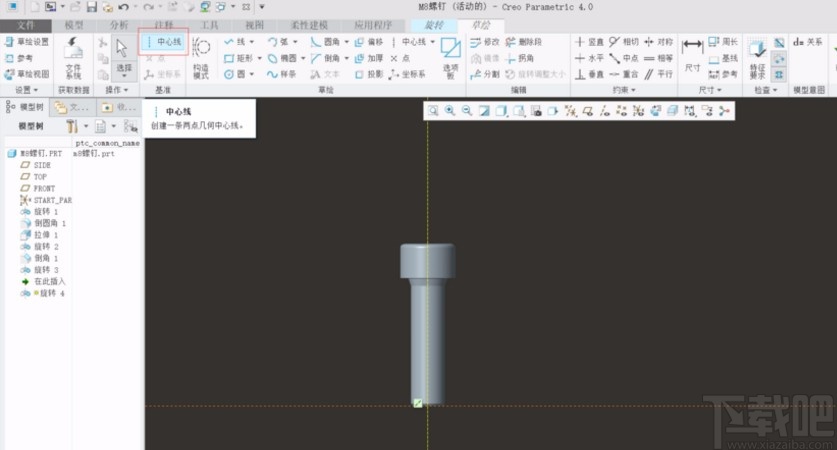Click the refit view icon in graphics toolbar
Screen dimensions: 837x450
pyautogui.click(x=433, y=110)
